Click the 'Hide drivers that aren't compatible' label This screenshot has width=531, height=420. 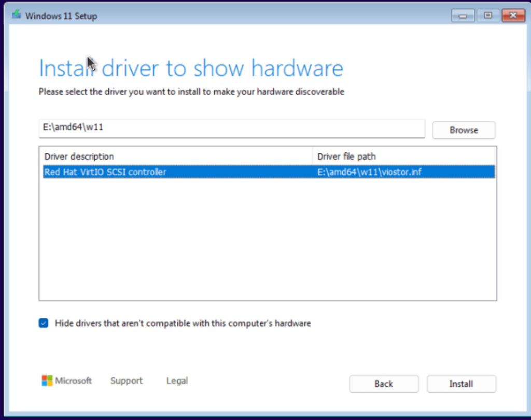(183, 324)
